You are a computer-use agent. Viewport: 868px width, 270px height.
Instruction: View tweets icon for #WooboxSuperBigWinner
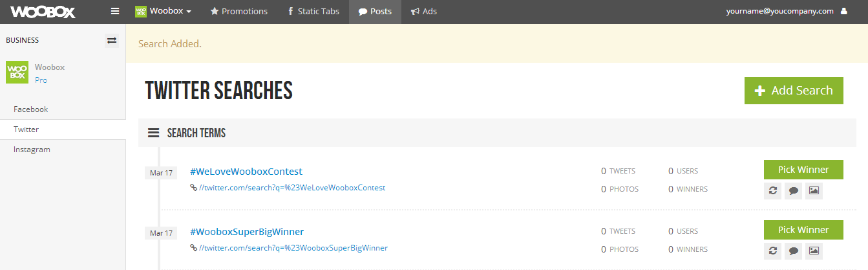pyautogui.click(x=793, y=251)
